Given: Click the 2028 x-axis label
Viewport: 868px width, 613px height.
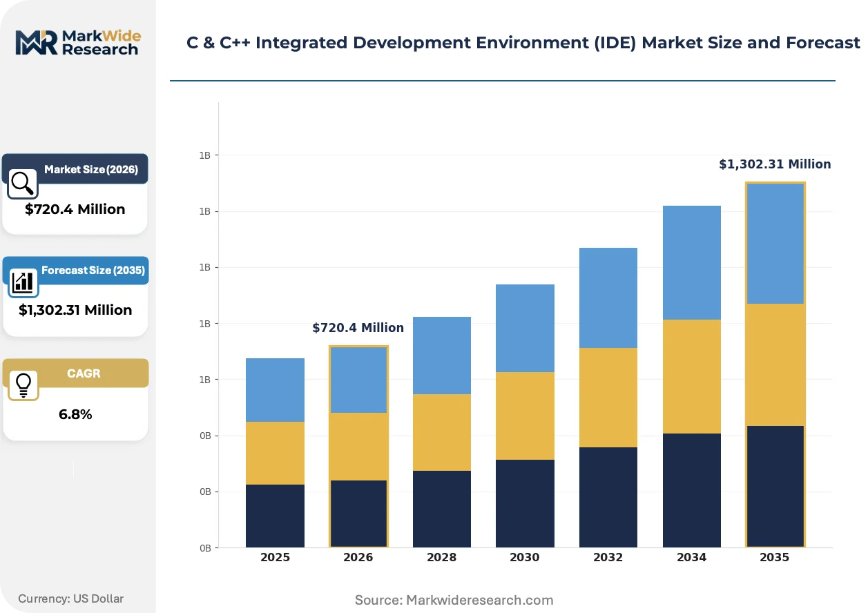Looking at the screenshot, I should [x=441, y=558].
